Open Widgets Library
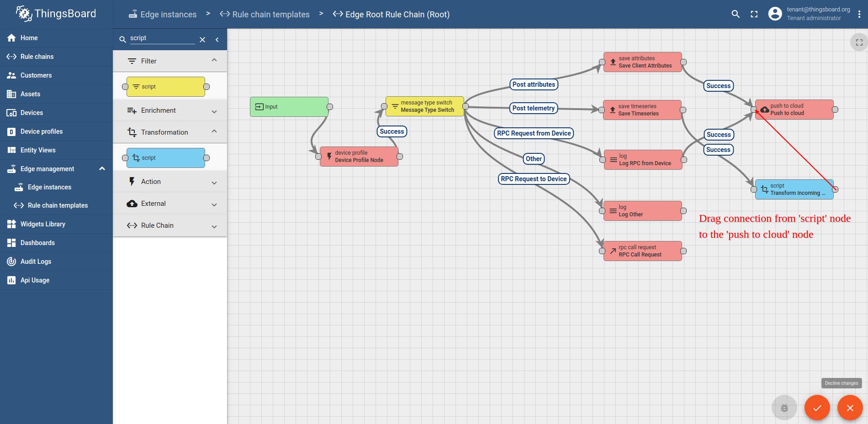The width and height of the screenshot is (868, 424). point(56,224)
